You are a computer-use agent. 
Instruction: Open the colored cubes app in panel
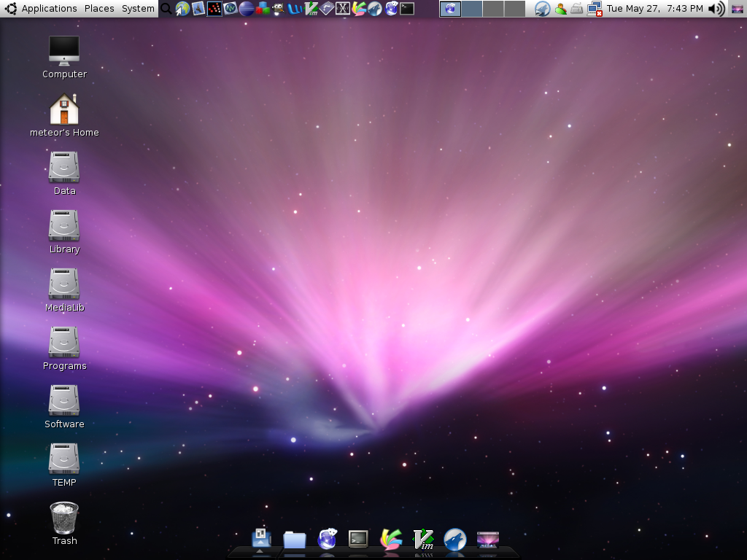[263, 9]
